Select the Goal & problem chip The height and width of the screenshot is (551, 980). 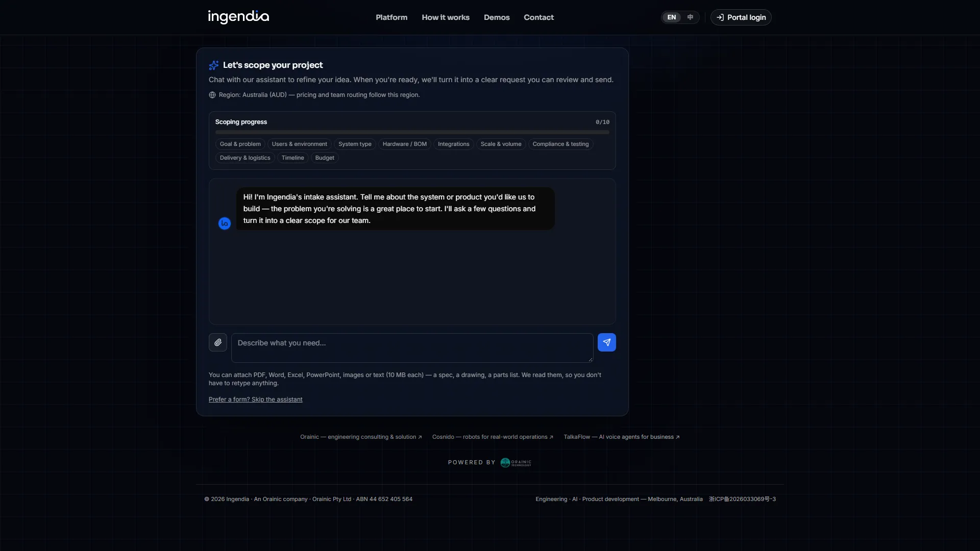(240, 144)
